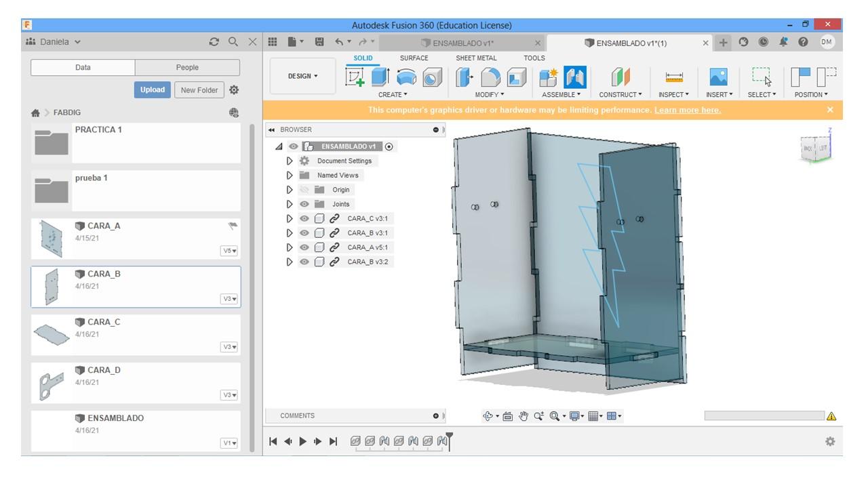The height and width of the screenshot is (488, 868).
Task: Play the timeline
Action: pos(303,441)
